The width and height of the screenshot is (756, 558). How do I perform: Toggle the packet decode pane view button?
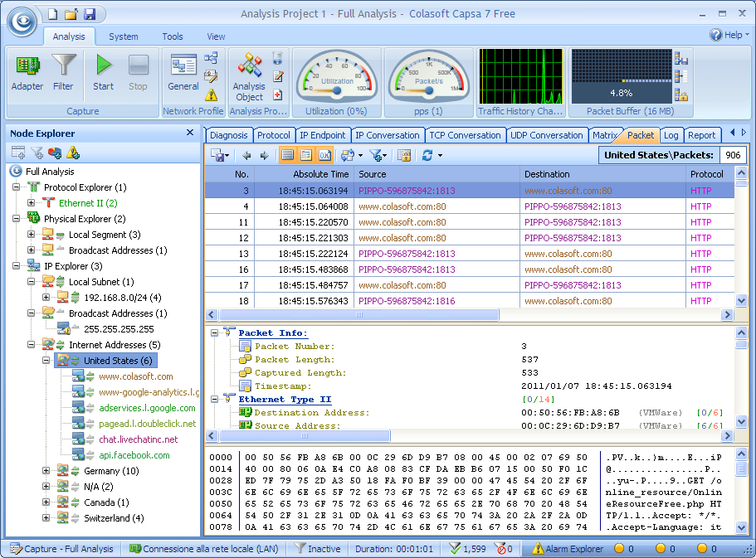click(x=305, y=155)
